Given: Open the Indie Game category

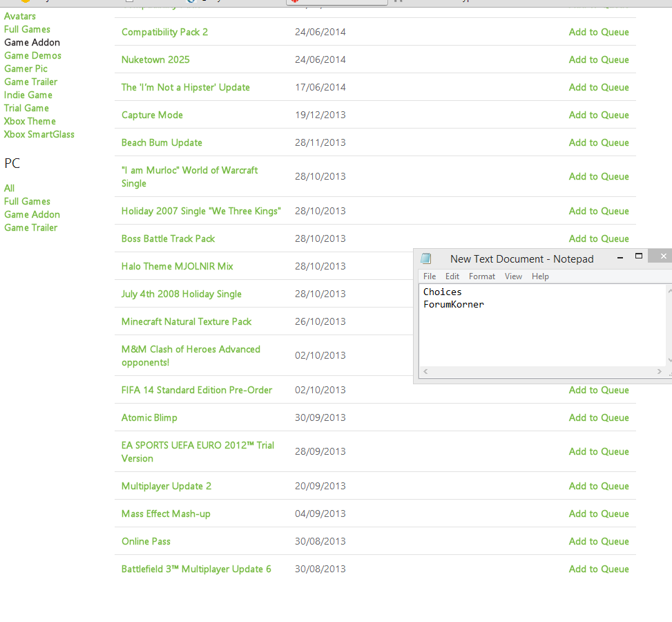Looking at the screenshot, I should tap(28, 95).
